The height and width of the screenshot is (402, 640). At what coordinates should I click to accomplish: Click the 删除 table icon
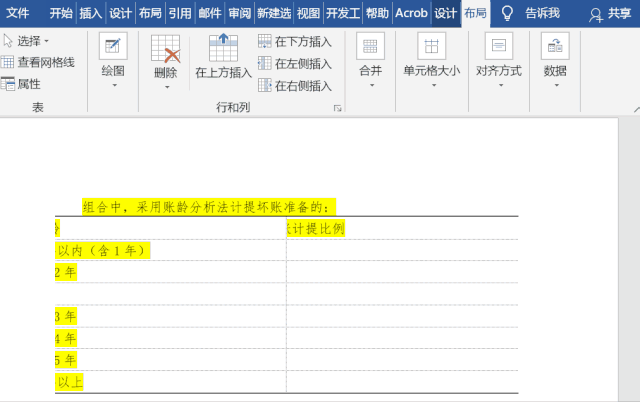pyautogui.click(x=165, y=49)
